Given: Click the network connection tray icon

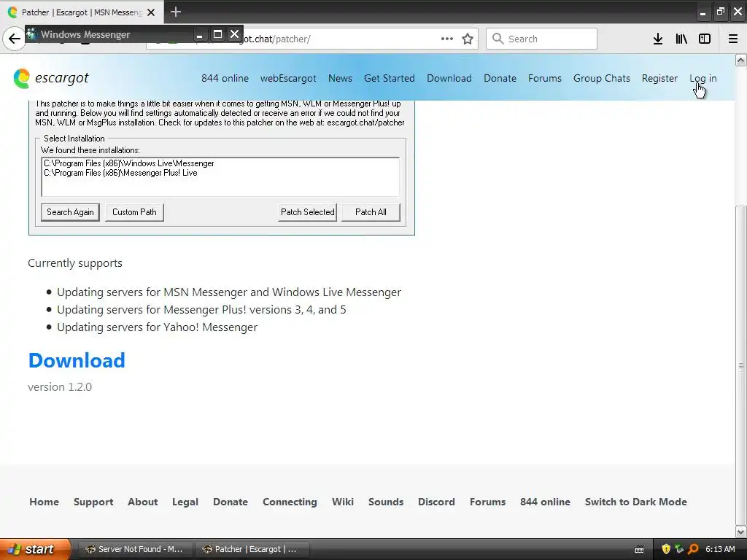Looking at the screenshot, I should 679,549.
